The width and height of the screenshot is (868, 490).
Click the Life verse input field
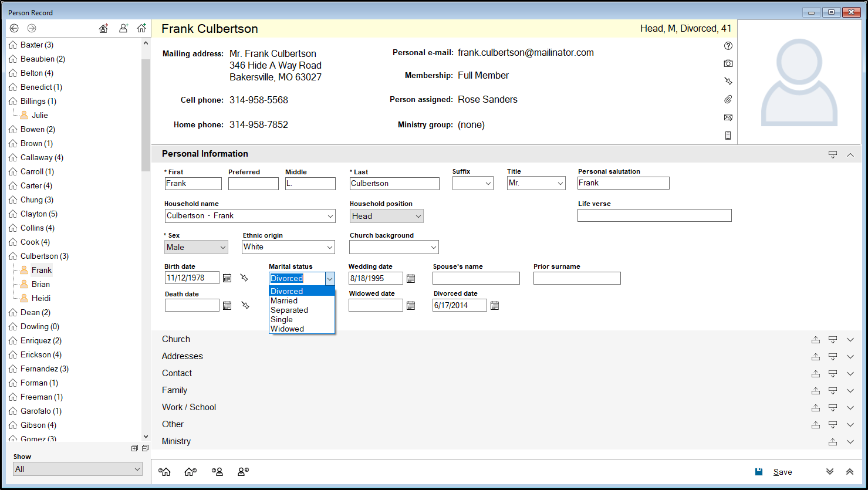(654, 215)
